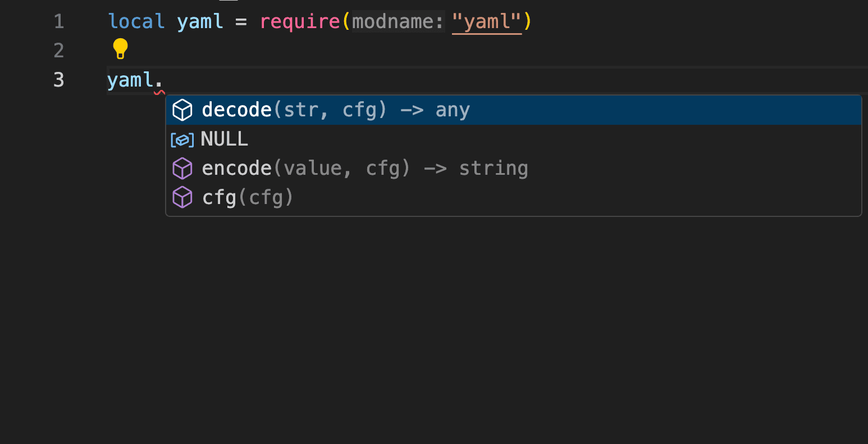Click the NULL field symbol icon
The height and width of the screenshot is (444, 868).
tap(182, 139)
